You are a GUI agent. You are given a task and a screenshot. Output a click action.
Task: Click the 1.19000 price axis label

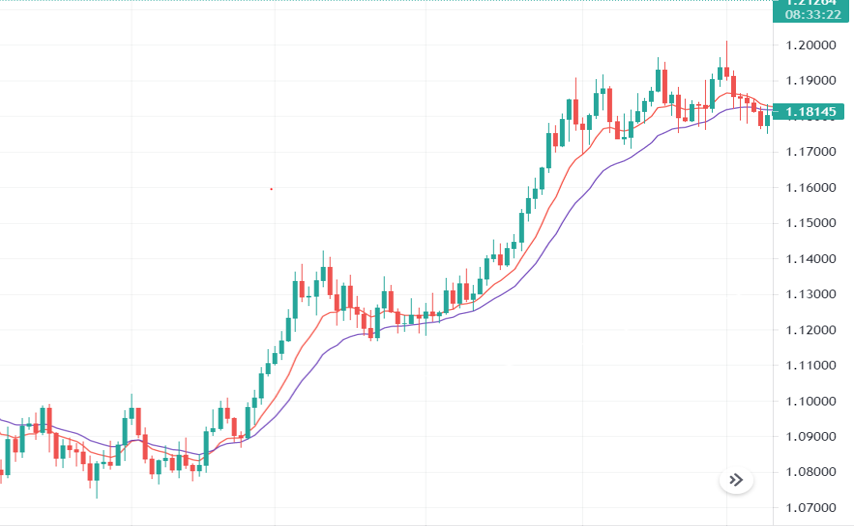click(x=811, y=81)
